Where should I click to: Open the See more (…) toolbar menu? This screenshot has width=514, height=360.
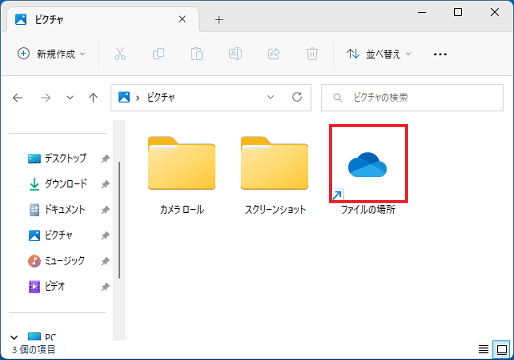click(x=440, y=54)
